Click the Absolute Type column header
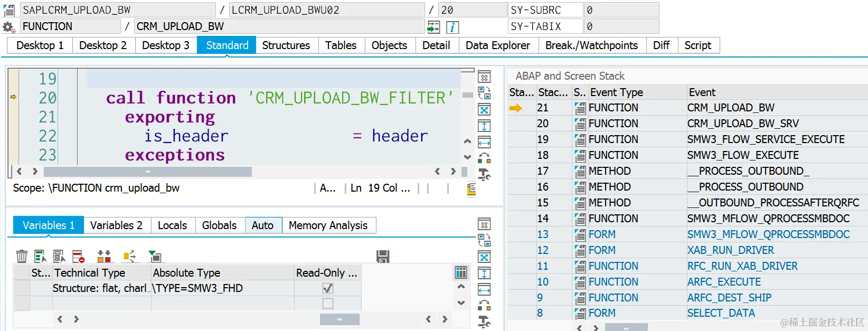Viewport: 868px width, 331px height. click(222, 273)
